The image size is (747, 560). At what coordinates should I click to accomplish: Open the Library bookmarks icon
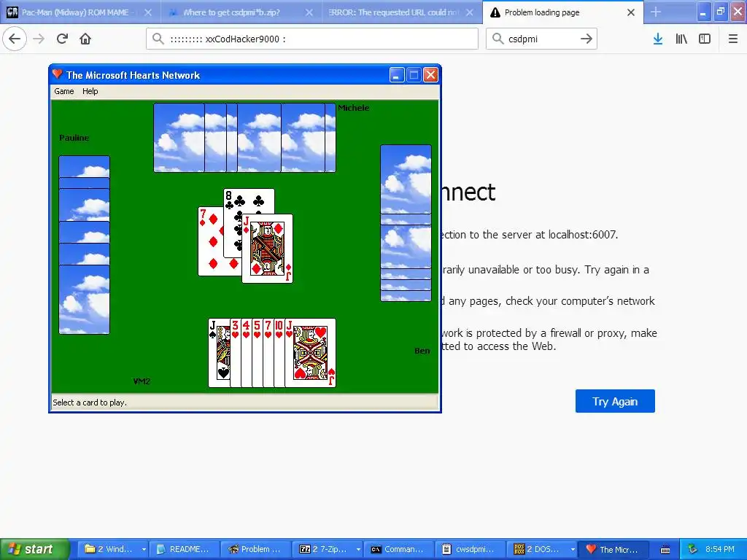click(681, 39)
